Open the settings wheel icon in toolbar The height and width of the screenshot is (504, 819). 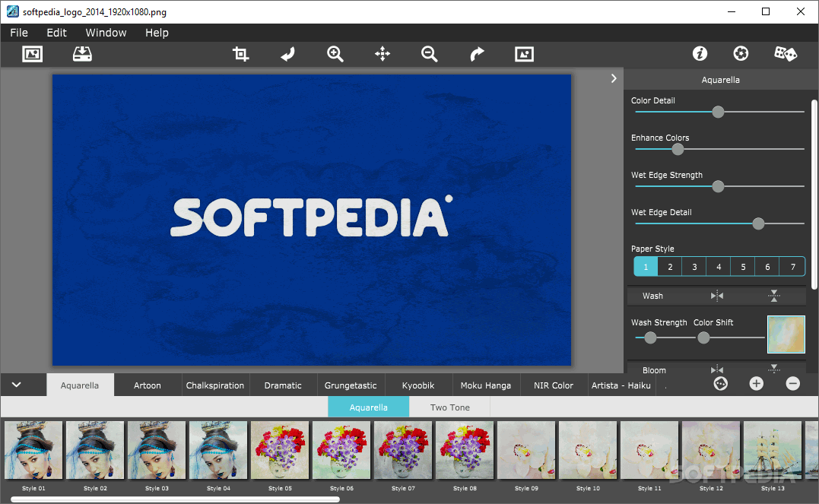(x=741, y=53)
